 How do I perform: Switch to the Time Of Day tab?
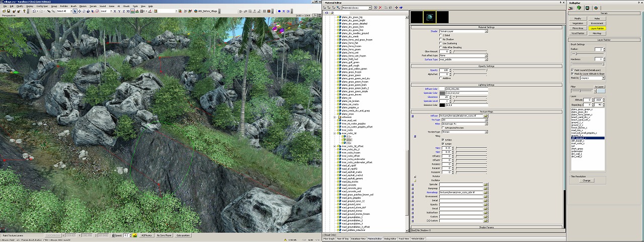(343, 238)
